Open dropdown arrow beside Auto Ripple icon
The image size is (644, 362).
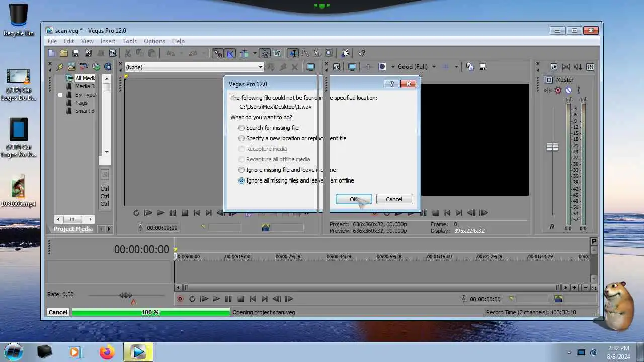254,53
